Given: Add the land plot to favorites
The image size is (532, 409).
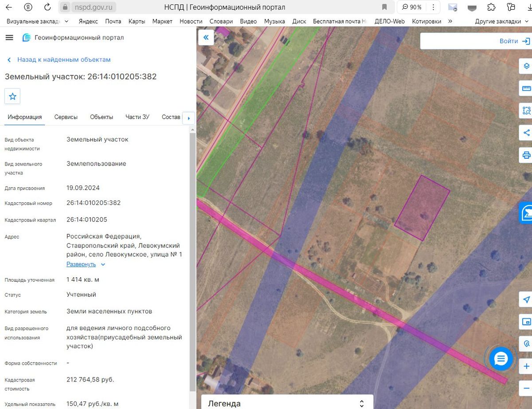Looking at the screenshot, I should [x=12, y=96].
